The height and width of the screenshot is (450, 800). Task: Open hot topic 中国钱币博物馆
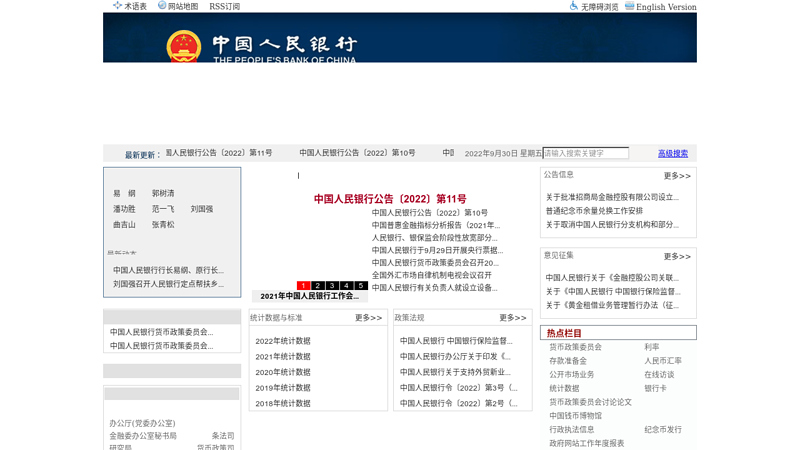click(575, 416)
